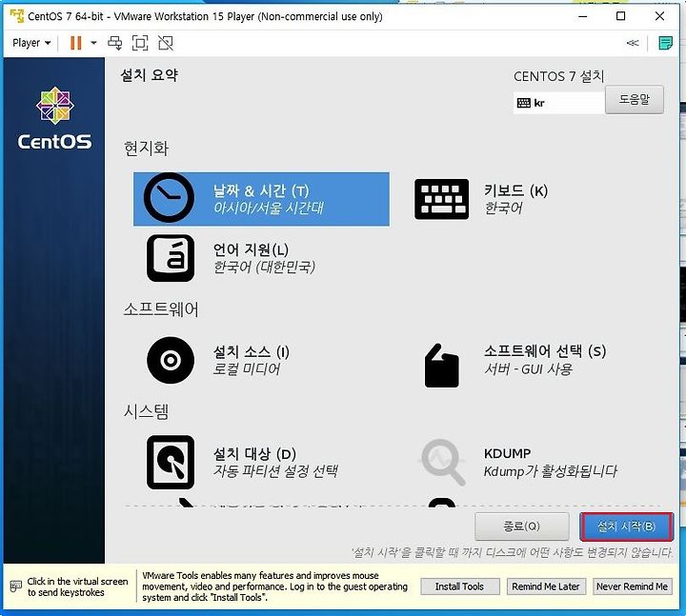Minimize the VMware Player window
686x616 pixels.
582,16
